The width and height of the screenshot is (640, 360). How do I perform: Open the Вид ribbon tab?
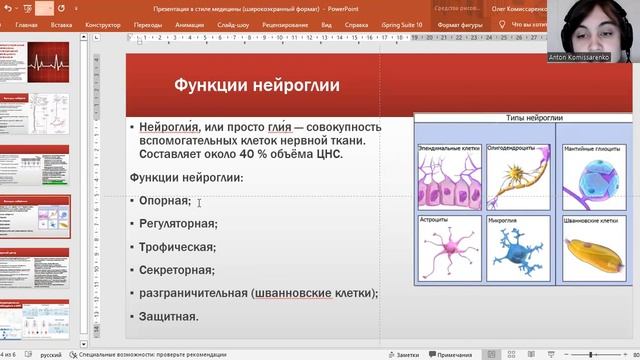click(x=326, y=25)
